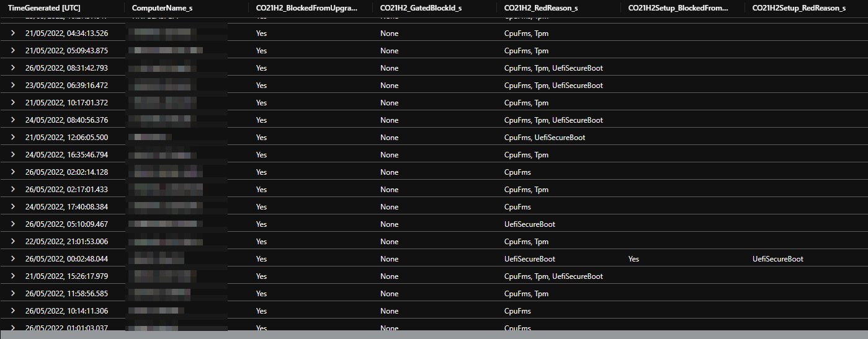Click the timestamp 26/05/2022, 02:02:14.128
Image resolution: width=868 pixels, height=339 pixels.
click(x=66, y=172)
